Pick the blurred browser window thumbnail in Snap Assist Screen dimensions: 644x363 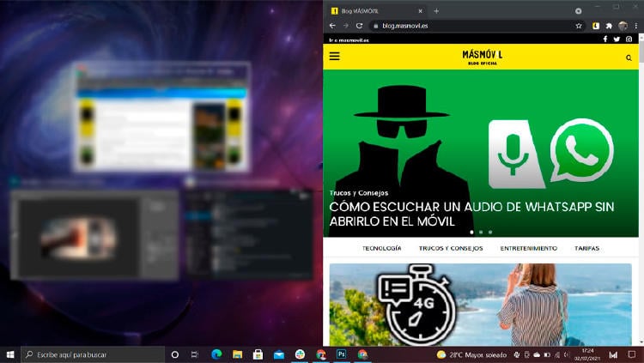pyautogui.click(x=161, y=117)
